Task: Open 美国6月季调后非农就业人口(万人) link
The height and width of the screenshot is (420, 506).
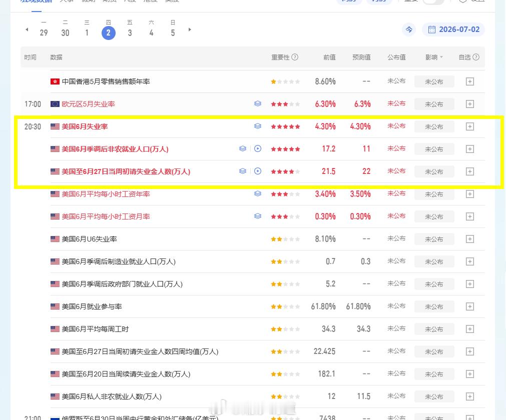Action: pyautogui.click(x=115, y=149)
